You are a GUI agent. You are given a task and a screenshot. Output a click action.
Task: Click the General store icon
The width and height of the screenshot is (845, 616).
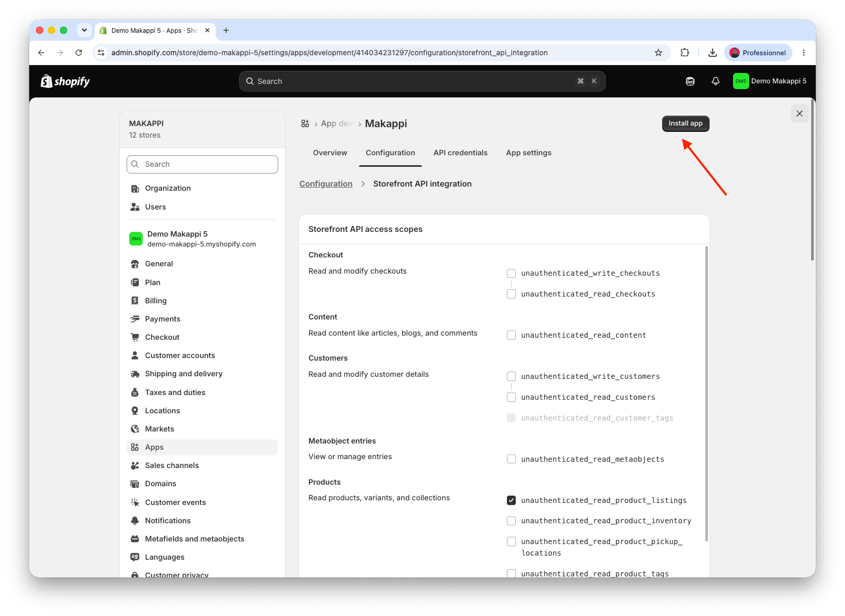[x=135, y=264]
